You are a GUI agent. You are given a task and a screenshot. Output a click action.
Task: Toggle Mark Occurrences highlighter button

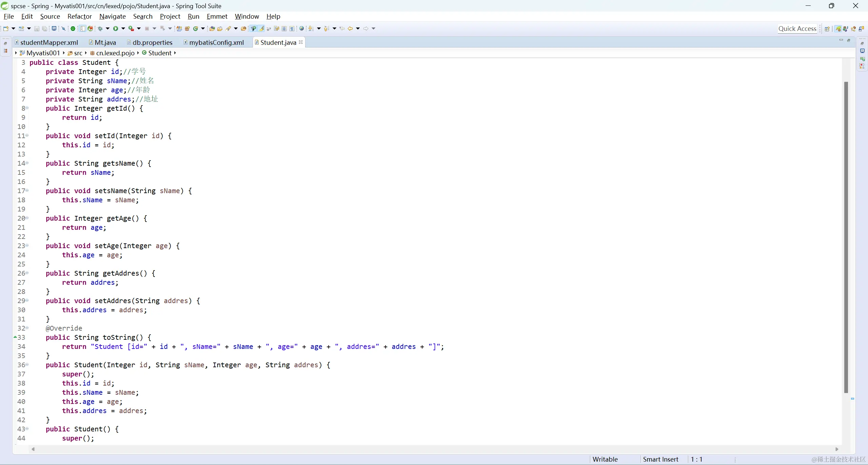(x=261, y=29)
